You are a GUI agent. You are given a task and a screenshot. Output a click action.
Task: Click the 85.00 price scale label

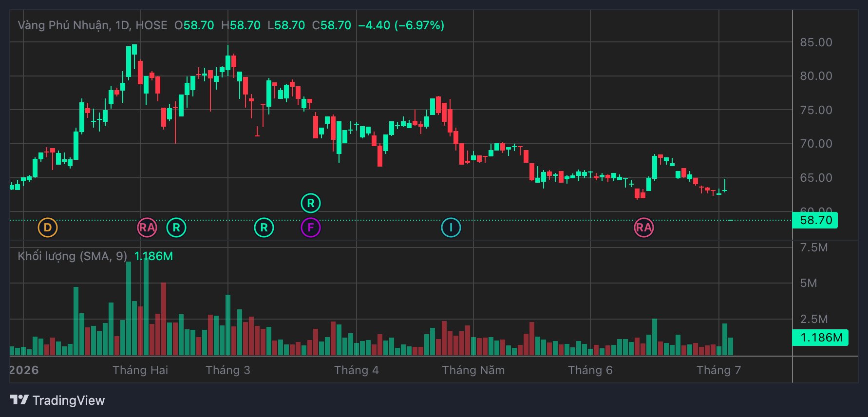pyautogui.click(x=816, y=42)
